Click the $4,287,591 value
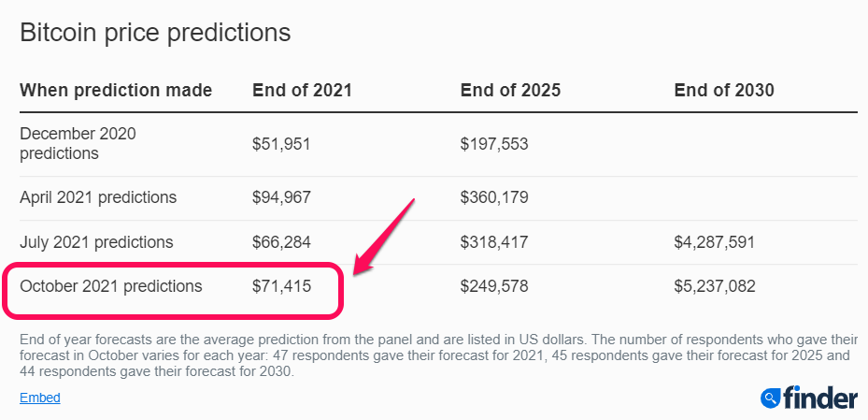Viewport: 868px width, 420px height. [714, 242]
